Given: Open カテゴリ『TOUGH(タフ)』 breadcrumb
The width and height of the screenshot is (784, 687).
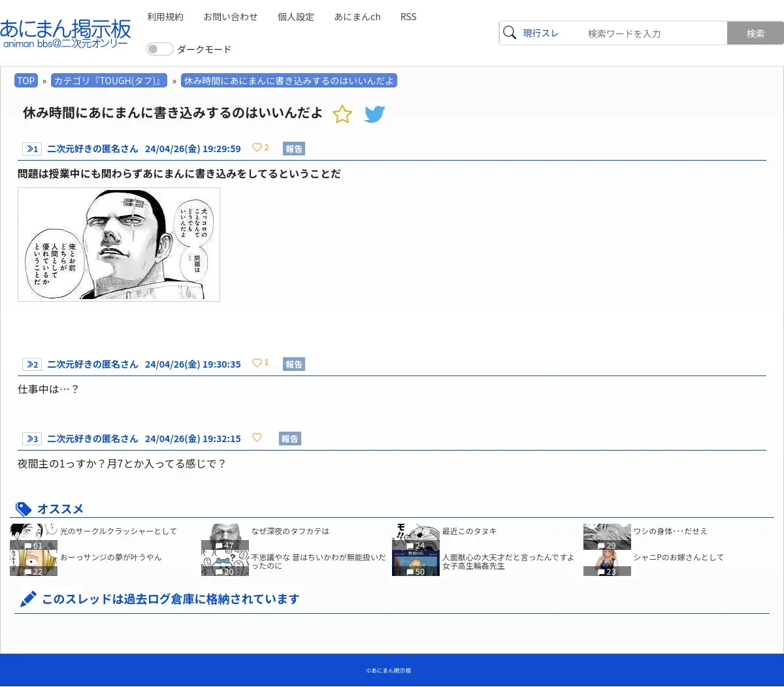Looking at the screenshot, I should [x=109, y=81].
